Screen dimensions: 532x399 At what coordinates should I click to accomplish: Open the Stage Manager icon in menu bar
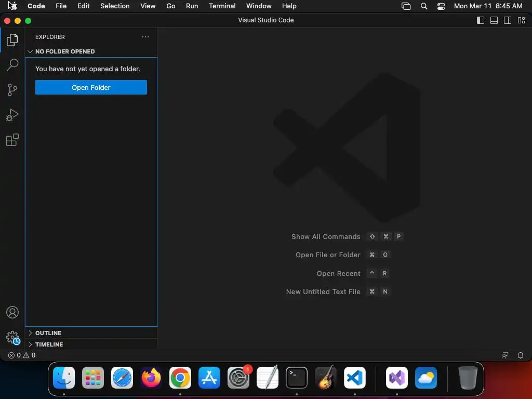coord(406,6)
